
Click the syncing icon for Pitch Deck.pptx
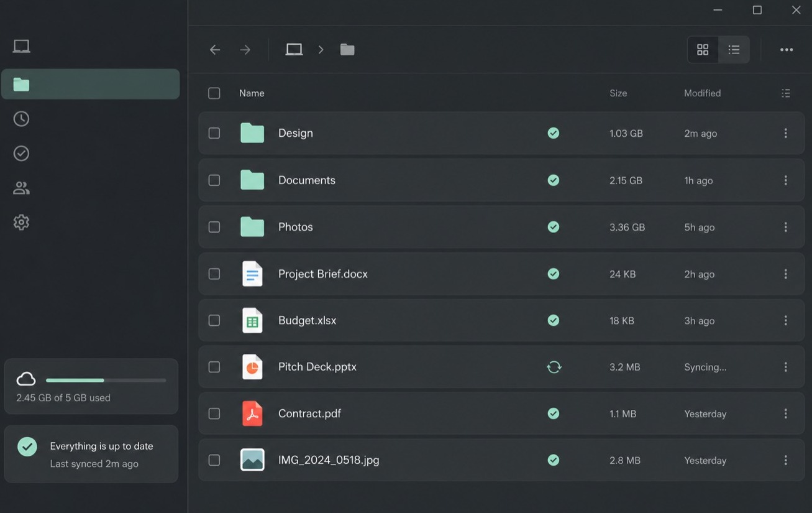(x=554, y=367)
